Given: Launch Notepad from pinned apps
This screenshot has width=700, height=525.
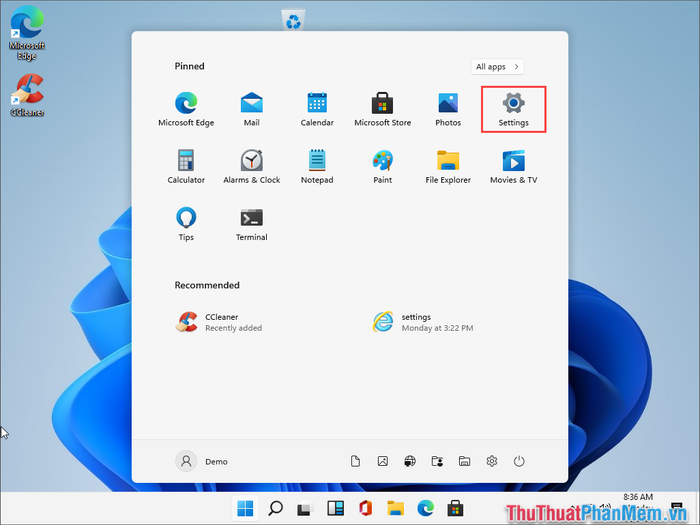Looking at the screenshot, I should [317, 167].
